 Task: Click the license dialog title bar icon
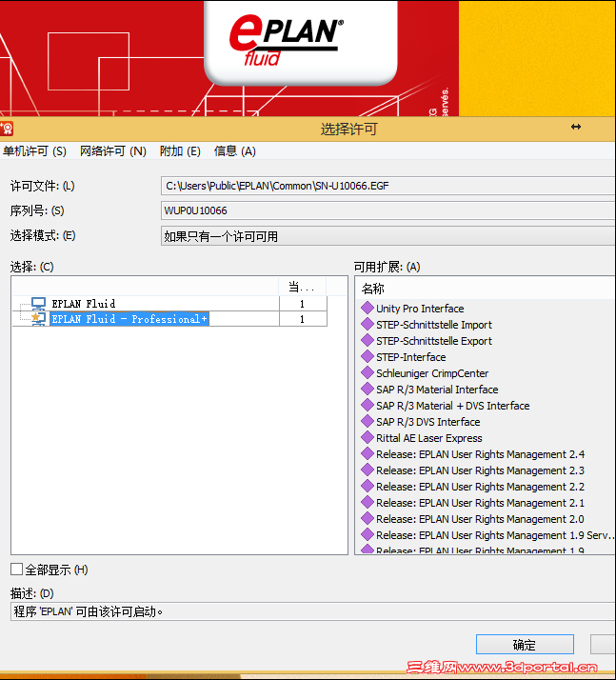coord(6,129)
